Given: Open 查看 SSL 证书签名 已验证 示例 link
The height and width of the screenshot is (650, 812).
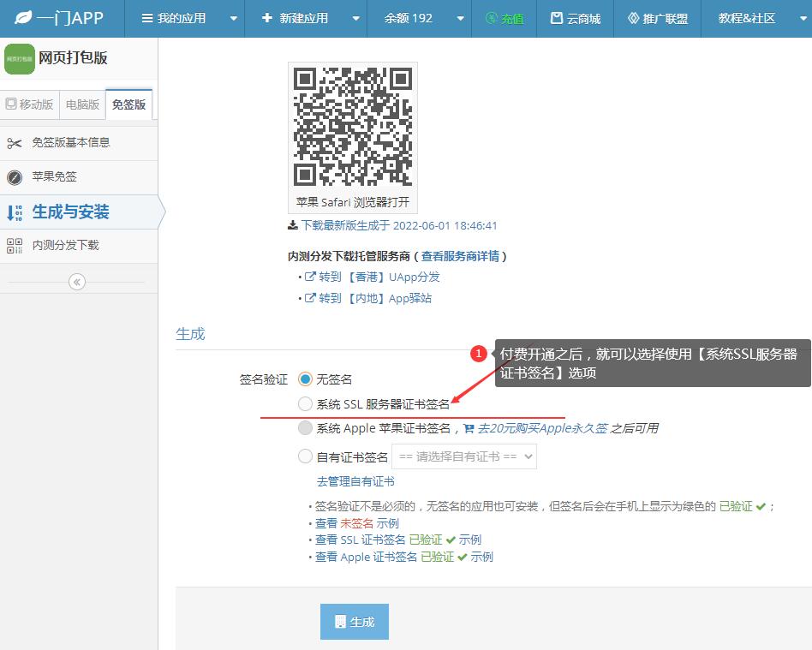Looking at the screenshot, I should pos(398,540).
